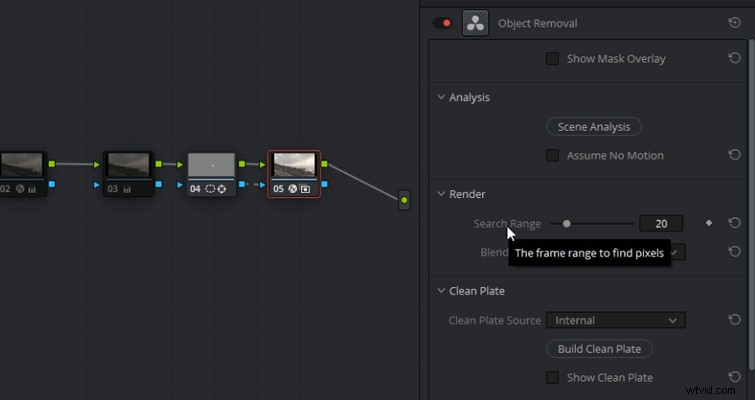Viewport: 755px width, 400px height.
Task: Collapse the Clean Plate section
Action: [441, 291]
